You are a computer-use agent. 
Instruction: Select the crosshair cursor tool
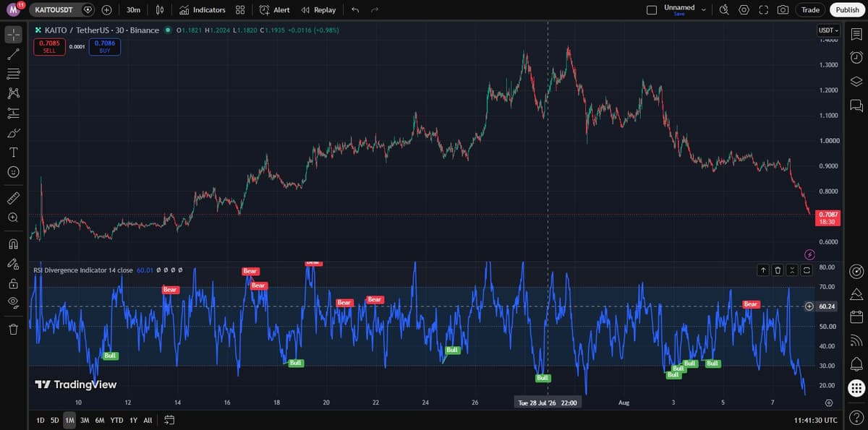coord(13,34)
